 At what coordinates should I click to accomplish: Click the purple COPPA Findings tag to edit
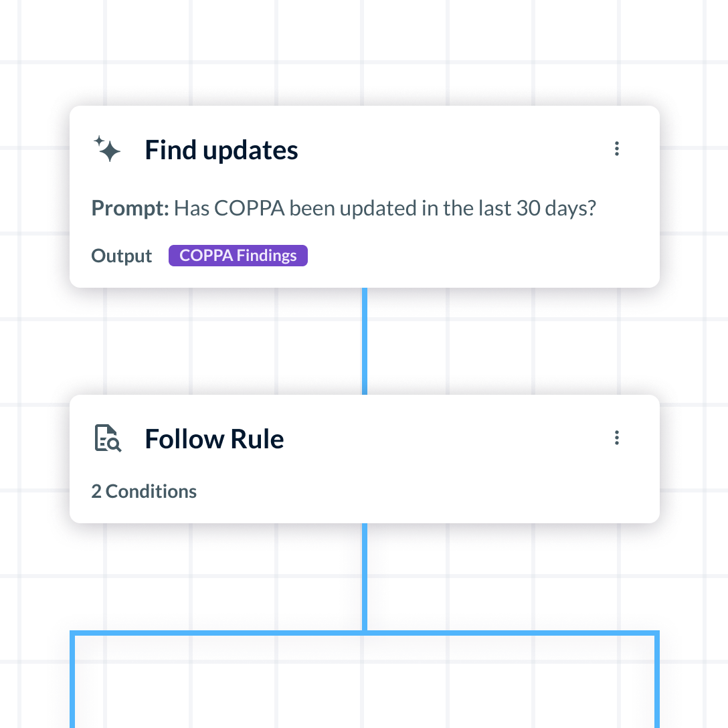[x=238, y=255]
